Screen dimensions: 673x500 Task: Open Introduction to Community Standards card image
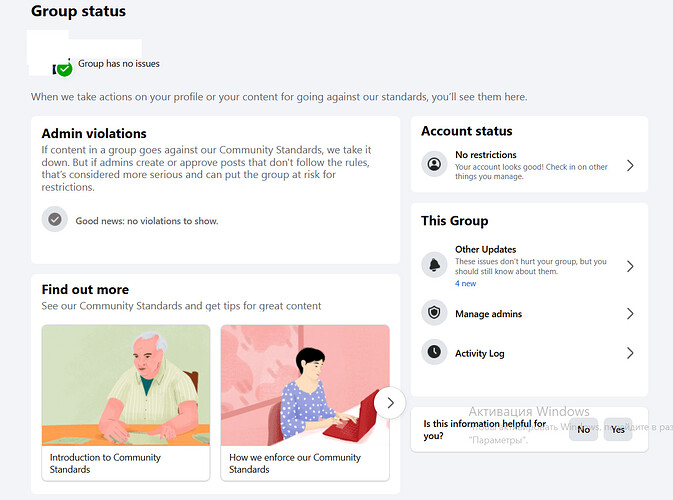[126, 385]
